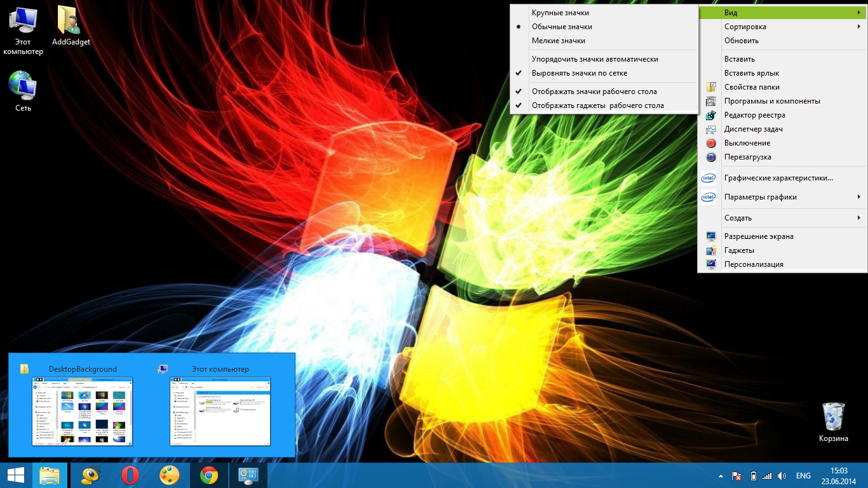Open the paint palette taskbar app

click(170, 475)
